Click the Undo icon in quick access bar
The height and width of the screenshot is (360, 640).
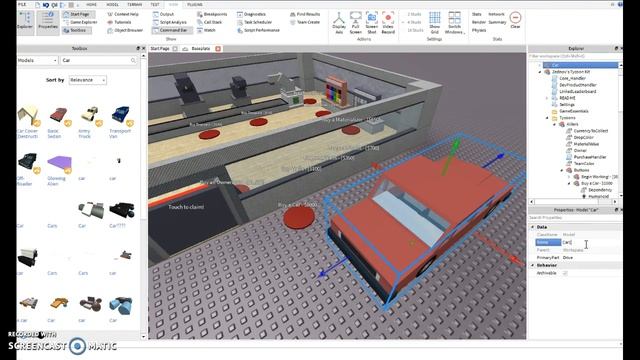(46, 5)
